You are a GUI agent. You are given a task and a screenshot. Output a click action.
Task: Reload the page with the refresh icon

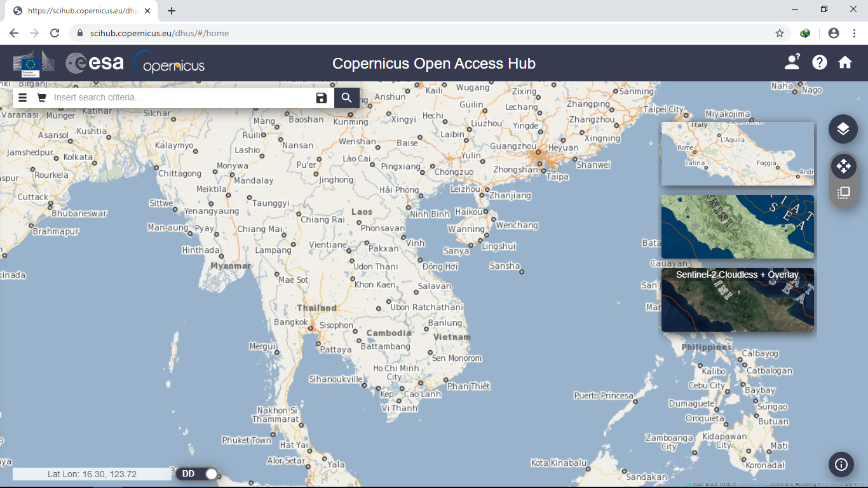[x=55, y=33]
